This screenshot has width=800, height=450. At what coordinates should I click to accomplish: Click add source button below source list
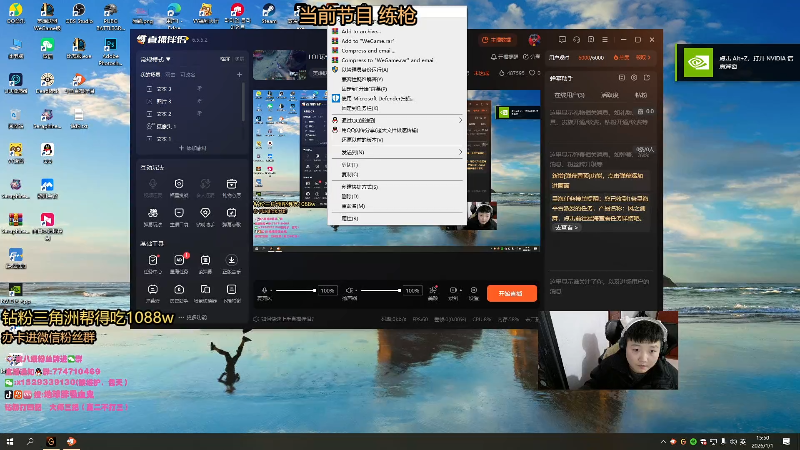click(192, 148)
